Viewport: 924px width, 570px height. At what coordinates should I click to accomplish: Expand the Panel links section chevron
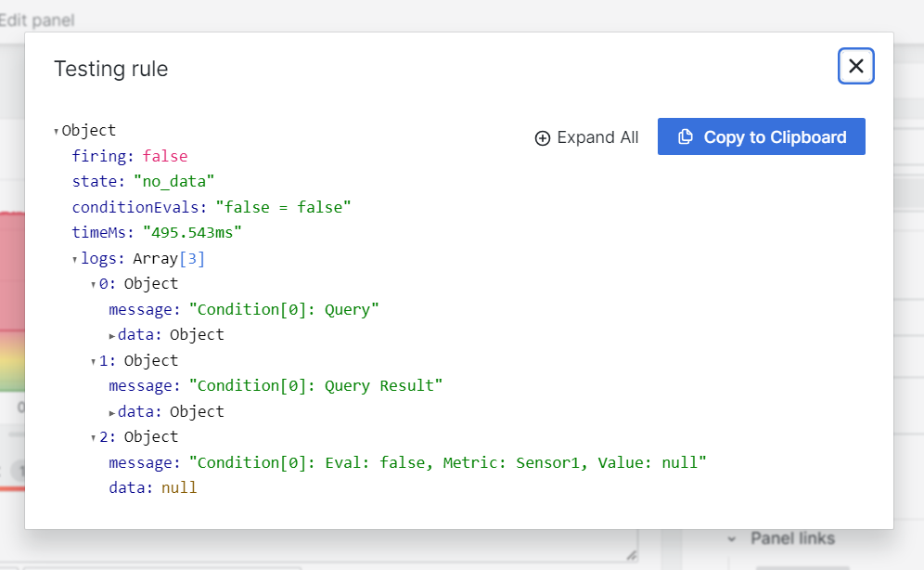(x=731, y=538)
